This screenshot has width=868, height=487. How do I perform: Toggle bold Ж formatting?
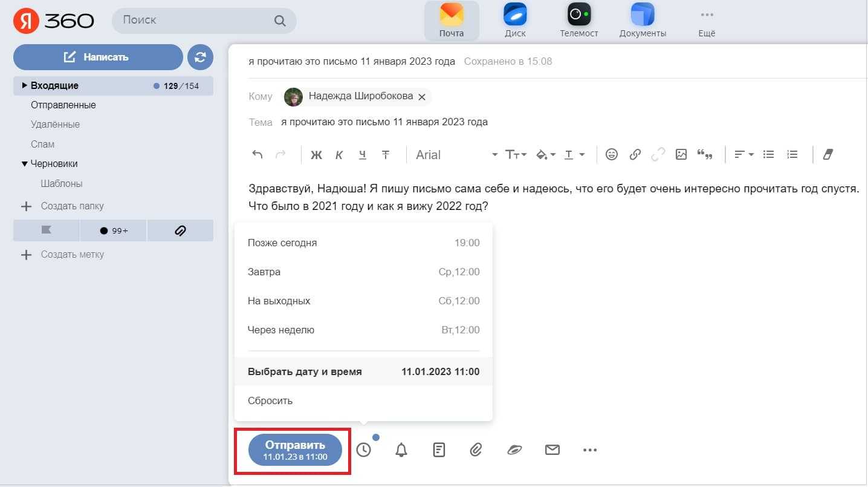[316, 155]
